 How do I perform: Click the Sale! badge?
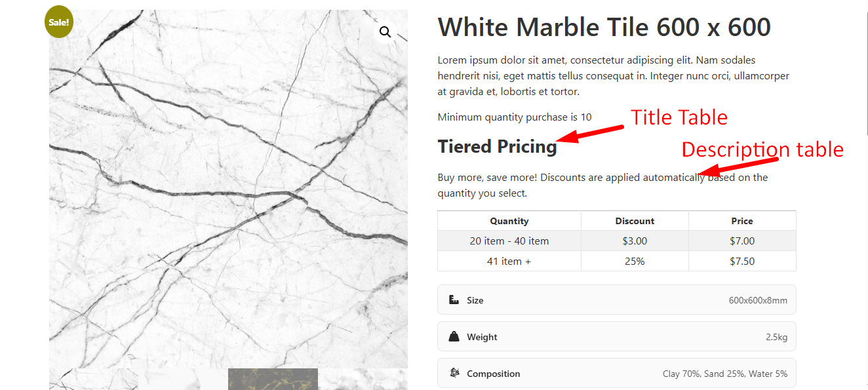pyautogui.click(x=59, y=22)
